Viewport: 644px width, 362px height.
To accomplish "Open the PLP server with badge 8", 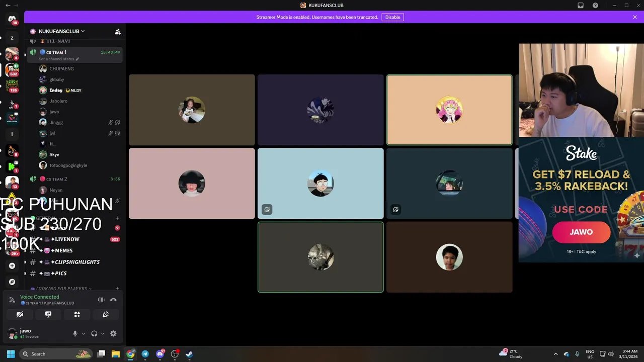I will coord(12,150).
